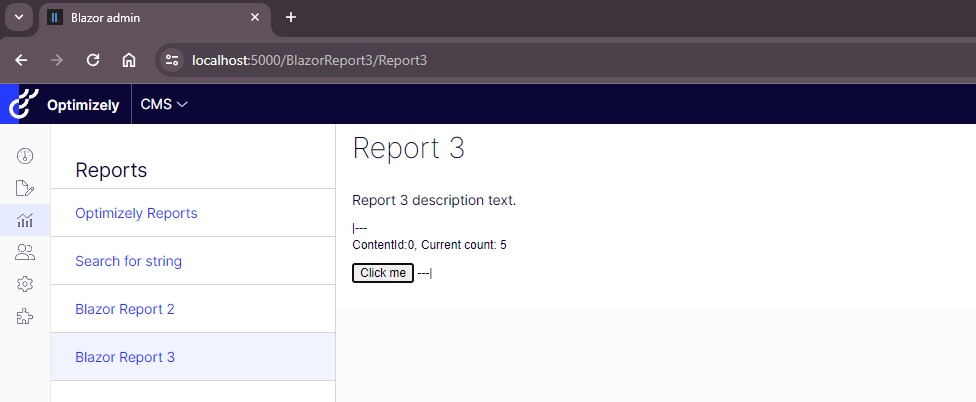Open the Edit page pencil icon
Screen dimensions: 976x402
[x=25, y=188]
